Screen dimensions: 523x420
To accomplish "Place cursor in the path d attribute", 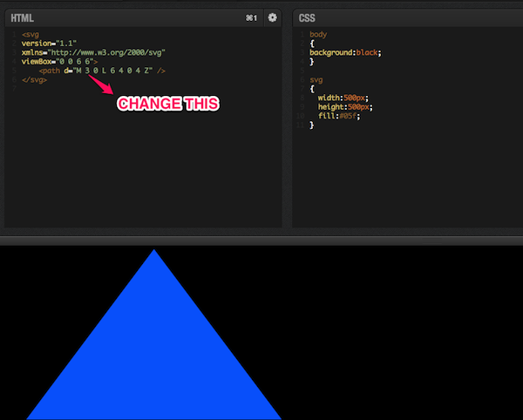I will [113, 71].
